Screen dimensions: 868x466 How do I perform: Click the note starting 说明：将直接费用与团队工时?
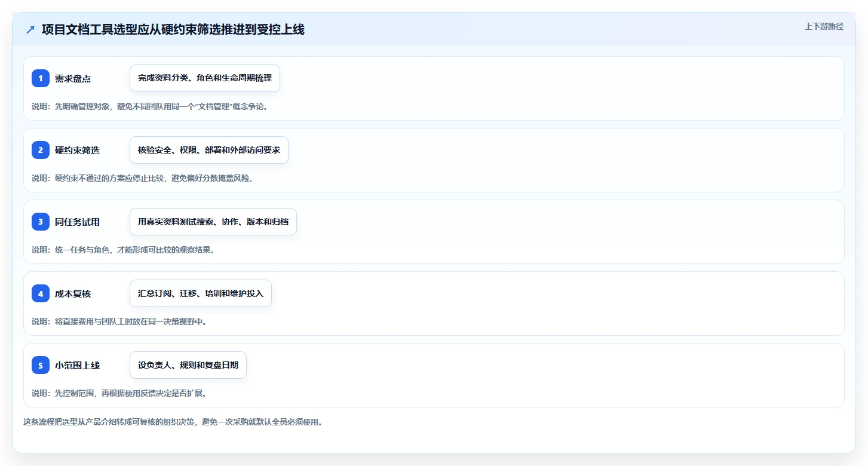119,321
